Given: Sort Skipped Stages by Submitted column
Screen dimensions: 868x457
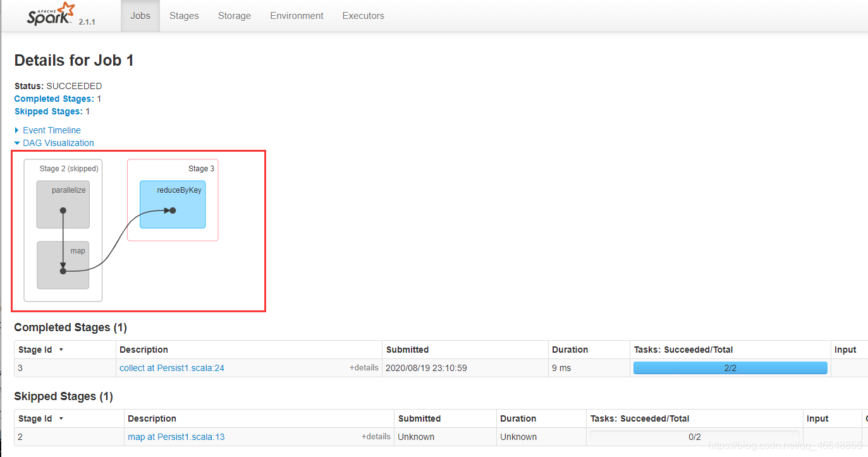Looking at the screenshot, I should pos(445,418).
